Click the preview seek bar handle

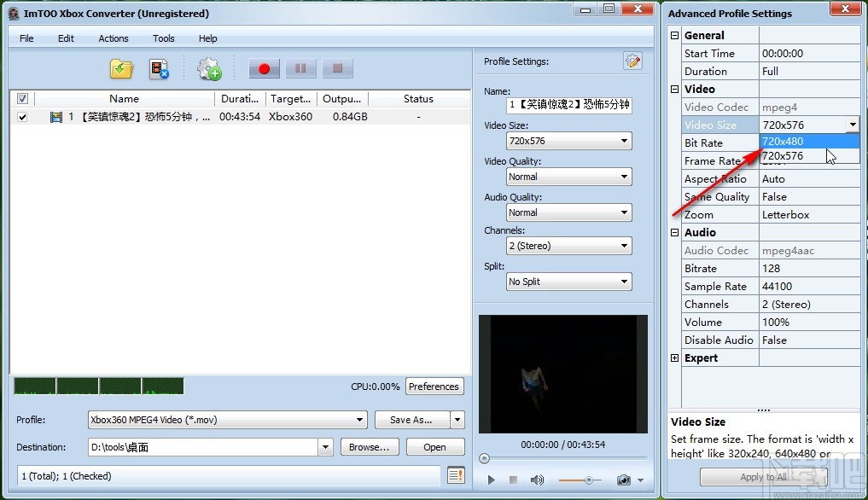[x=485, y=458]
